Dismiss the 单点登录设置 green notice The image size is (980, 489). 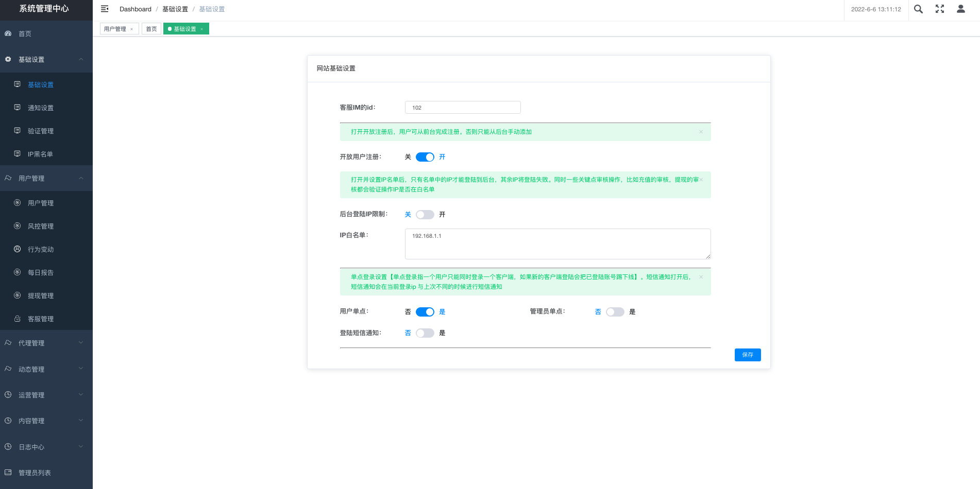(x=701, y=277)
